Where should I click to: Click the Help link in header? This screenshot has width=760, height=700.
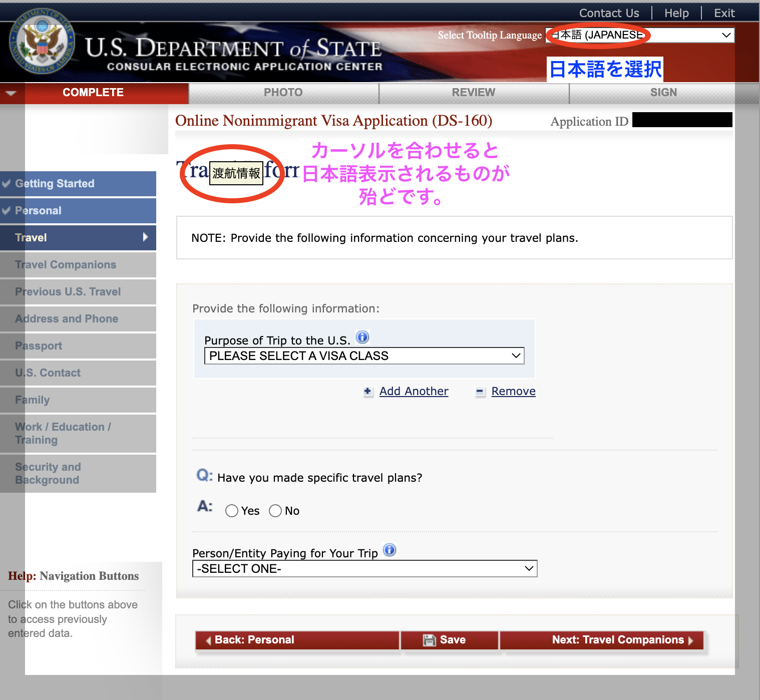click(676, 13)
